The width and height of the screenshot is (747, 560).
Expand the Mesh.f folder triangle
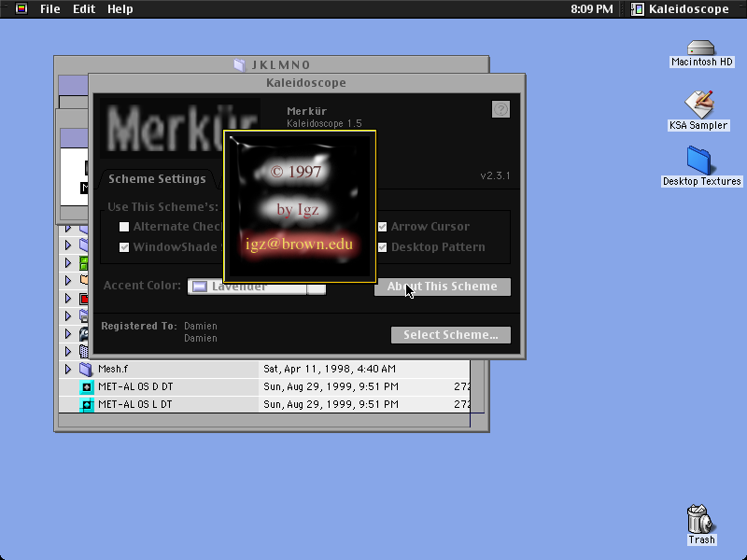point(67,369)
